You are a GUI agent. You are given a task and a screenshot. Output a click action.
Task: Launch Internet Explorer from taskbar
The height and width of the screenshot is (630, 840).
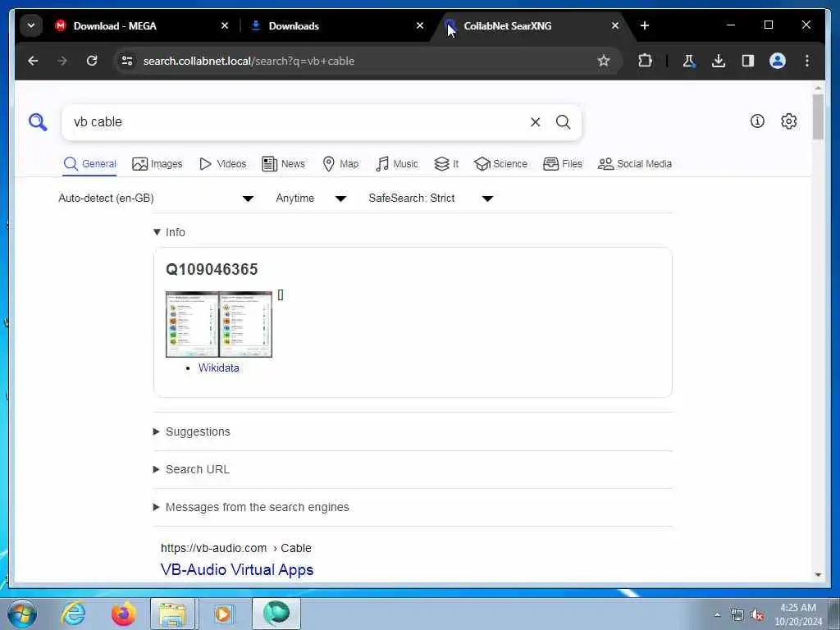click(73, 614)
